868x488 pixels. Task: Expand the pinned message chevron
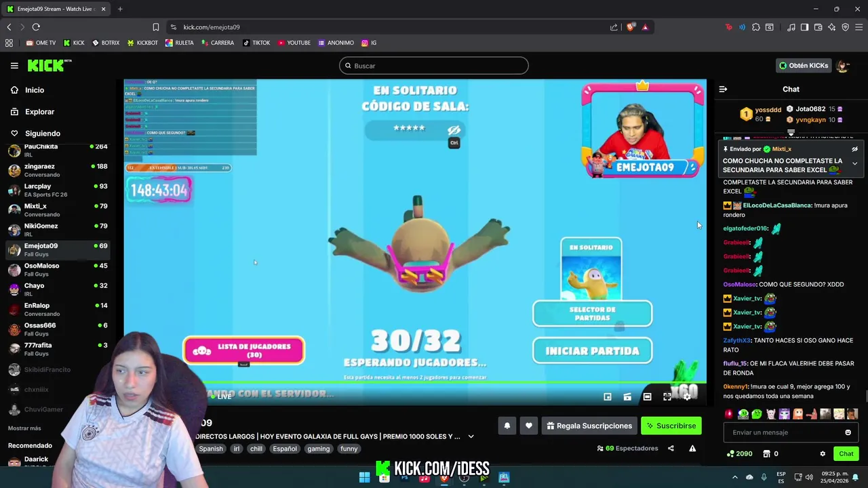click(x=854, y=163)
